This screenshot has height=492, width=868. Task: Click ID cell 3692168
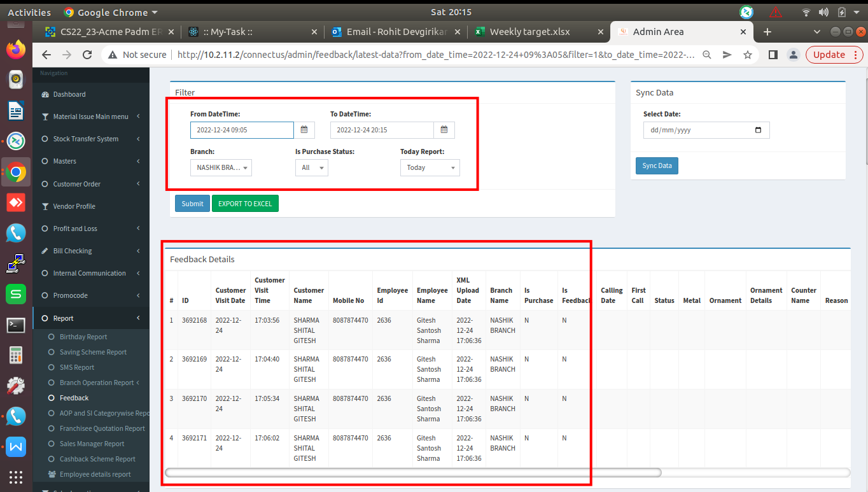coord(194,320)
